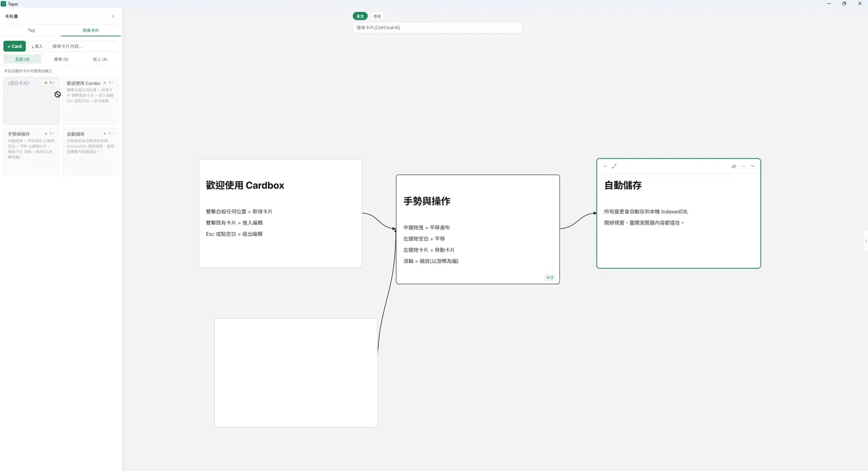
Task: Select the 手勢與操作 card title on canvas
Action: click(427, 201)
